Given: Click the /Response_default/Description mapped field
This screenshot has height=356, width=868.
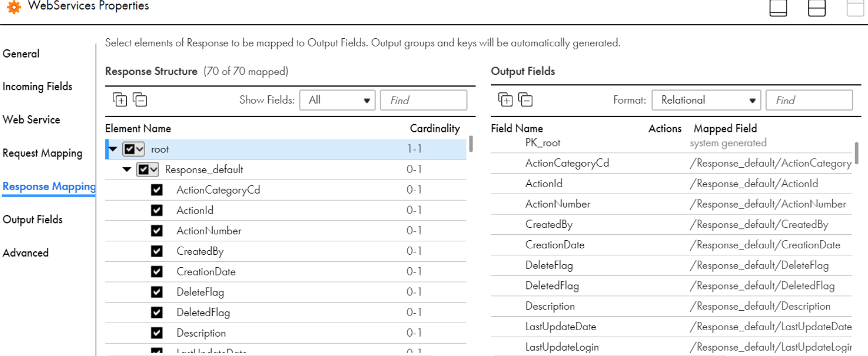Looking at the screenshot, I should coord(760,306).
